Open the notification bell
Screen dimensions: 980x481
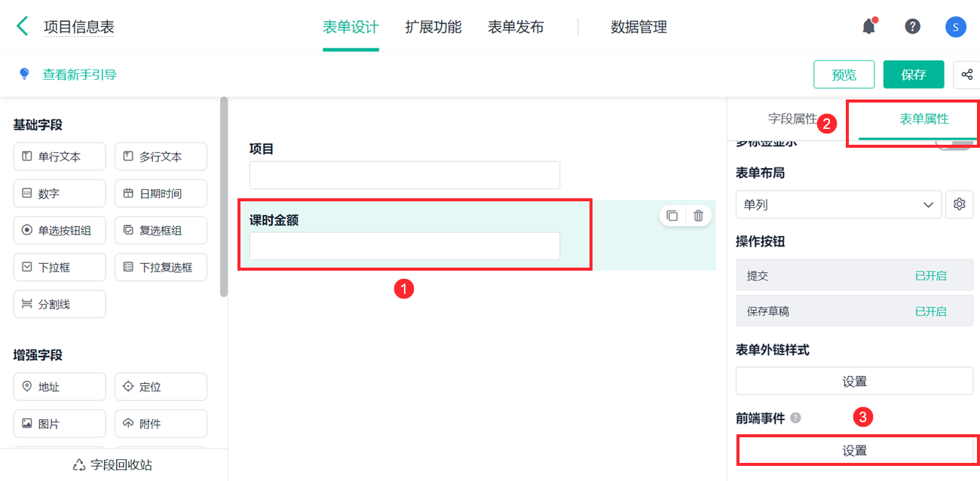click(x=869, y=26)
